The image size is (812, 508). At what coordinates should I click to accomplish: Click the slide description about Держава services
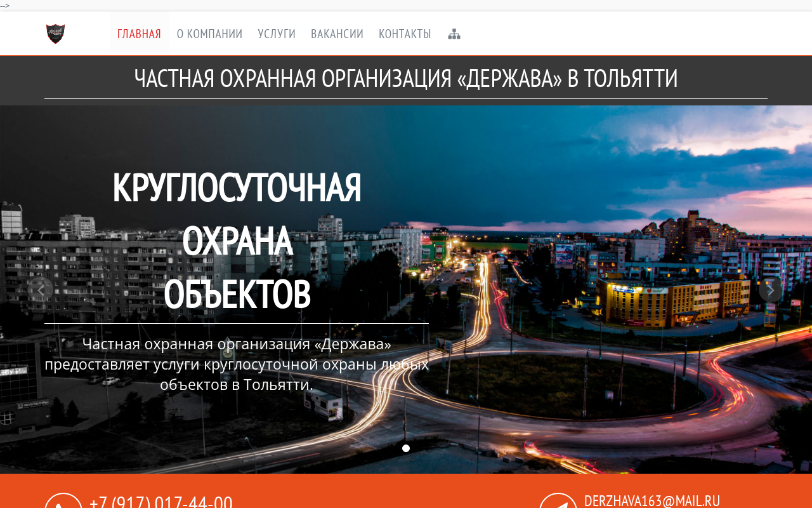click(237, 364)
